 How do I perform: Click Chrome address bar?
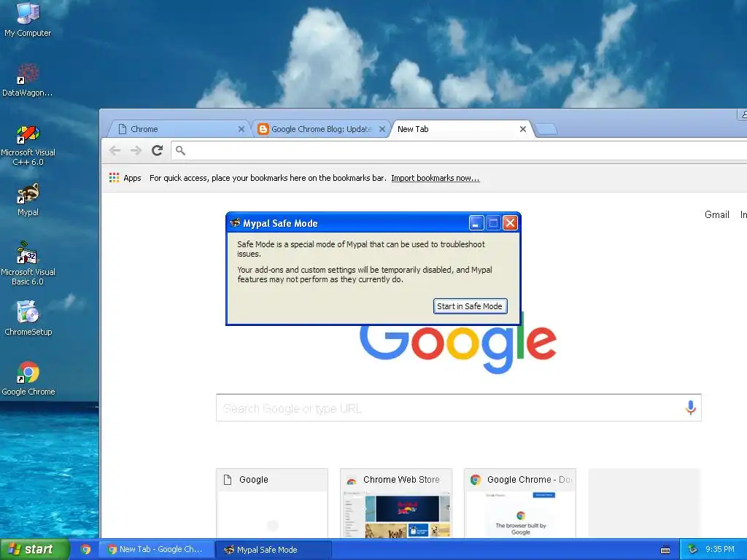pos(459,151)
